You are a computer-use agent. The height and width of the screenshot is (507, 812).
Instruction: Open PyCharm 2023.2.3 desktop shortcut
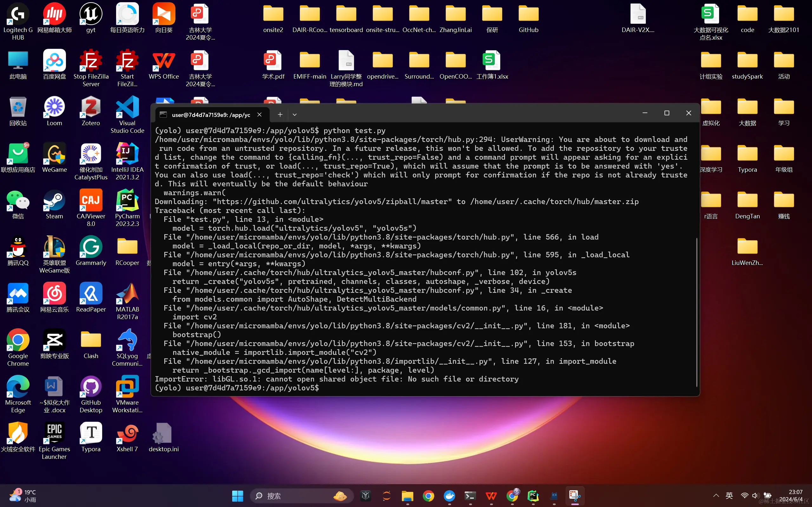pyautogui.click(x=127, y=201)
